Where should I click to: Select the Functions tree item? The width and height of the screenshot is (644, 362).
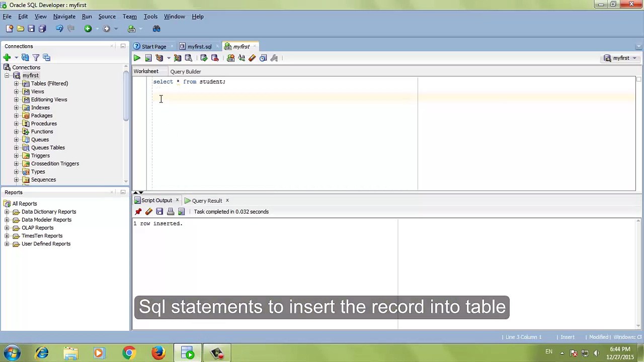tap(42, 132)
